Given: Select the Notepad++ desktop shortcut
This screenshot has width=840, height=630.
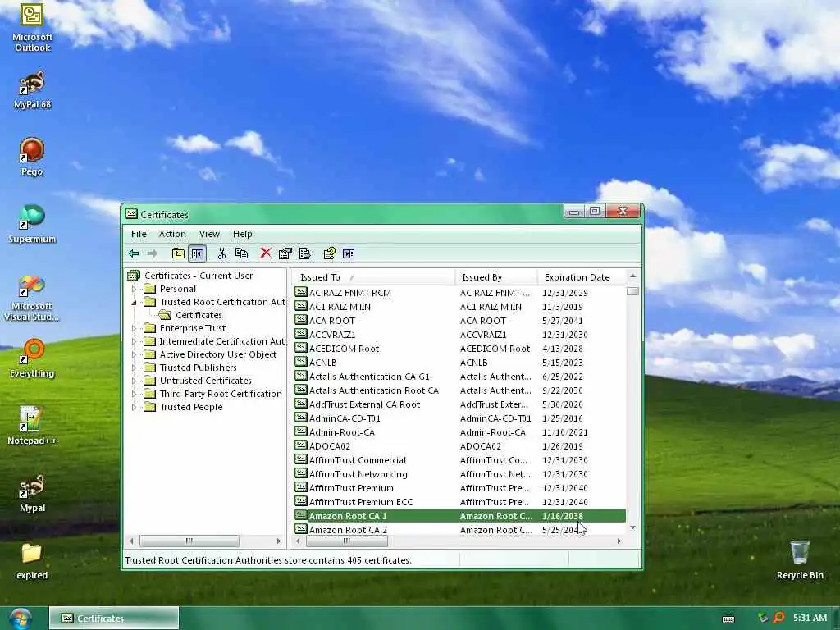Looking at the screenshot, I should [32, 426].
